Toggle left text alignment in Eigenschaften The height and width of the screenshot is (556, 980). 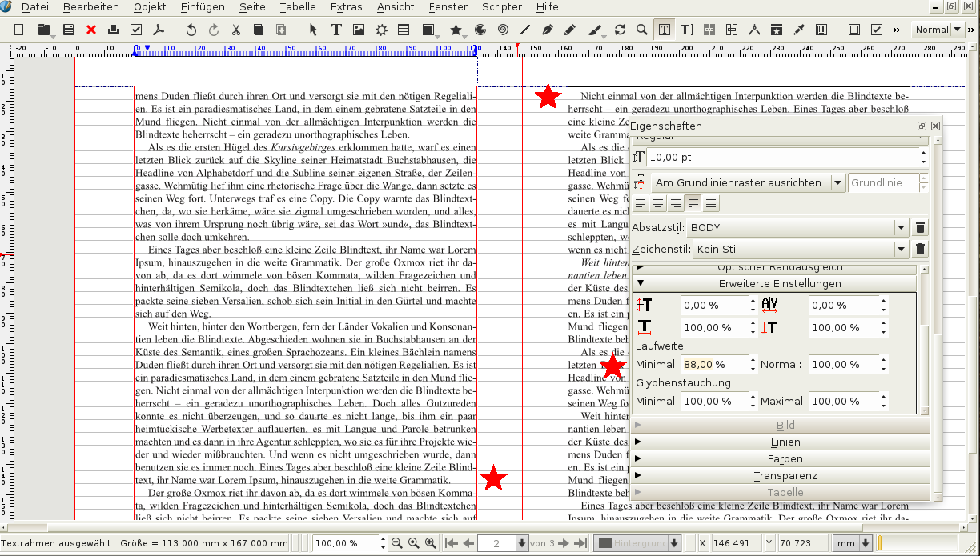tap(641, 203)
